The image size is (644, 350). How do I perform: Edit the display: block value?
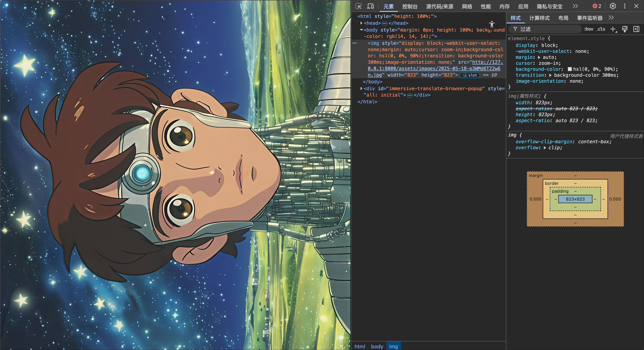click(549, 45)
